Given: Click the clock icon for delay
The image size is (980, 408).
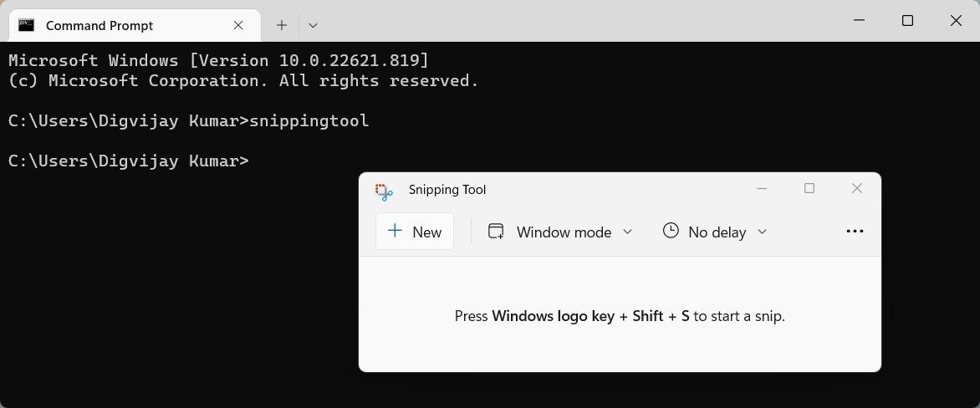Looking at the screenshot, I should (x=671, y=231).
